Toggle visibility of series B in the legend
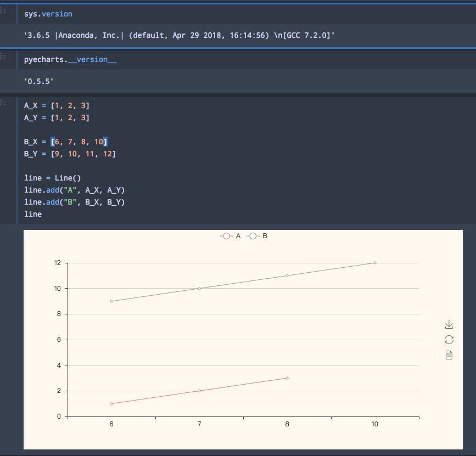This screenshot has height=456, width=476. (264, 235)
